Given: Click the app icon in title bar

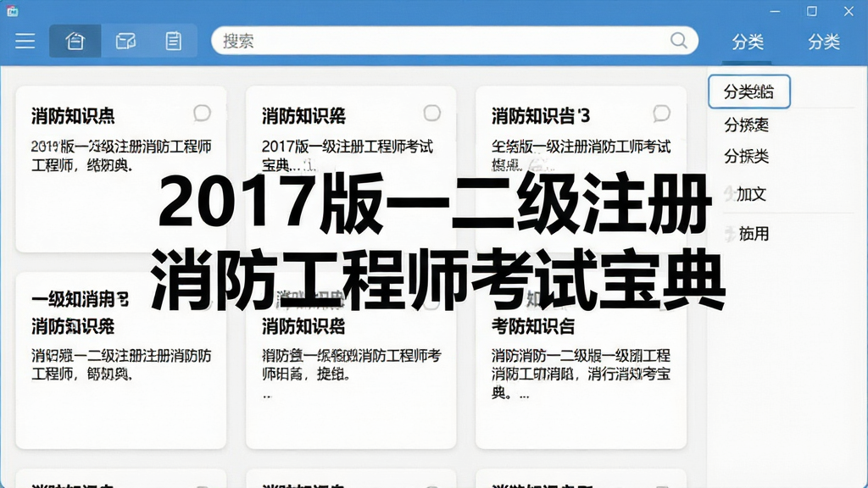Looking at the screenshot, I should [x=12, y=10].
